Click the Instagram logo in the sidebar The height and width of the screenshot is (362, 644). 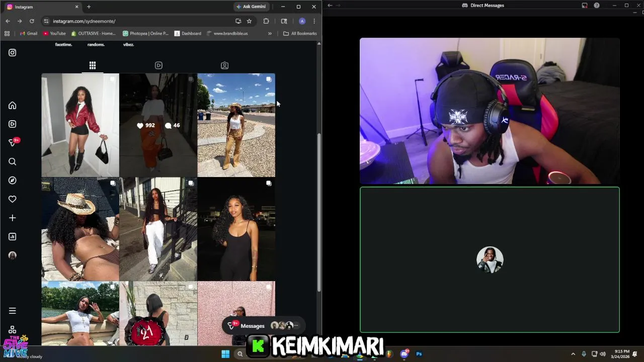click(x=13, y=53)
